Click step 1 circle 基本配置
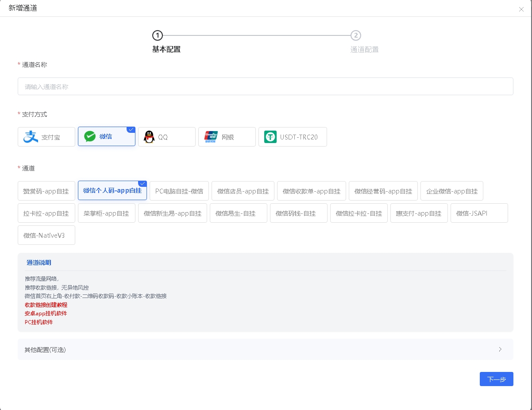 [158, 35]
